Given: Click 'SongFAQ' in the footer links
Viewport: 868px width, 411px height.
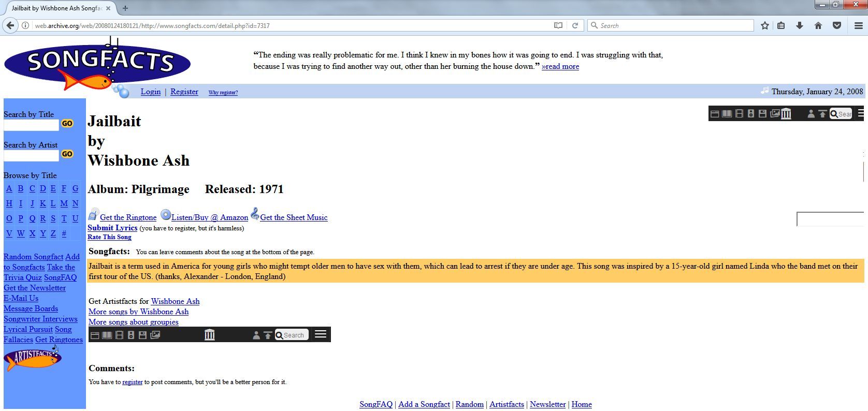Looking at the screenshot, I should click(x=376, y=404).
